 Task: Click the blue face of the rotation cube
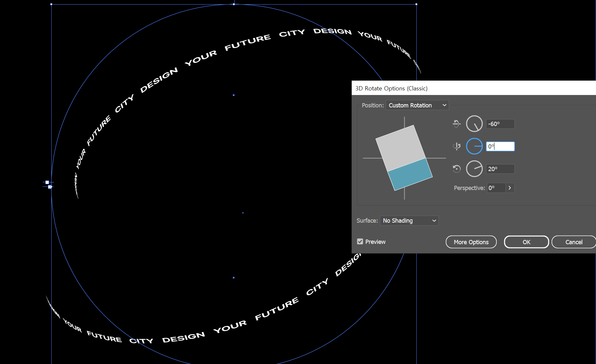pos(410,174)
